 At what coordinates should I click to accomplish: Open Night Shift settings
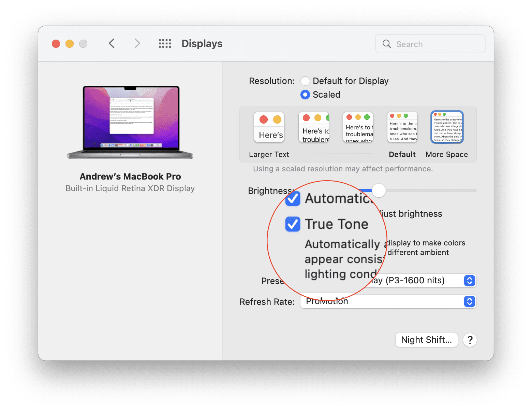tap(426, 340)
